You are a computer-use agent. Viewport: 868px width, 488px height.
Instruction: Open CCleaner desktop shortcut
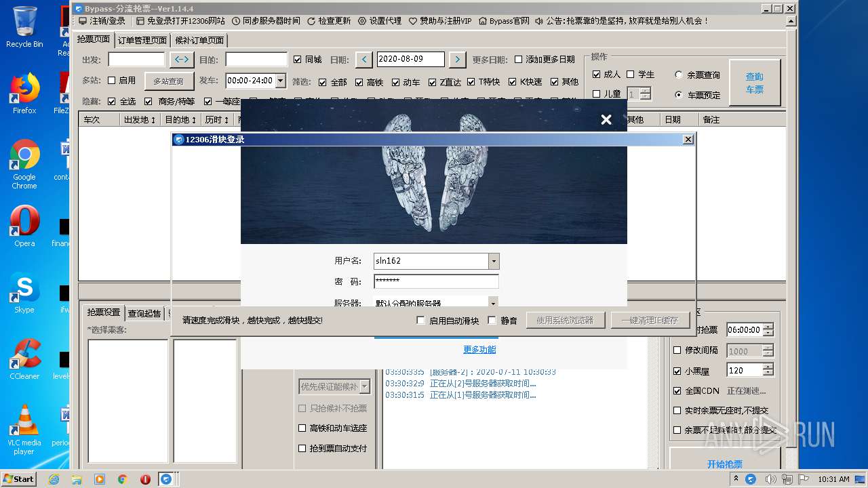[x=24, y=359]
